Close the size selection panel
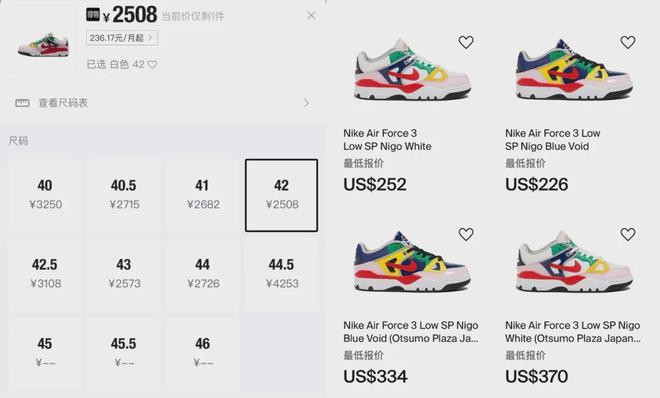The width and height of the screenshot is (660, 398). pyautogui.click(x=311, y=16)
